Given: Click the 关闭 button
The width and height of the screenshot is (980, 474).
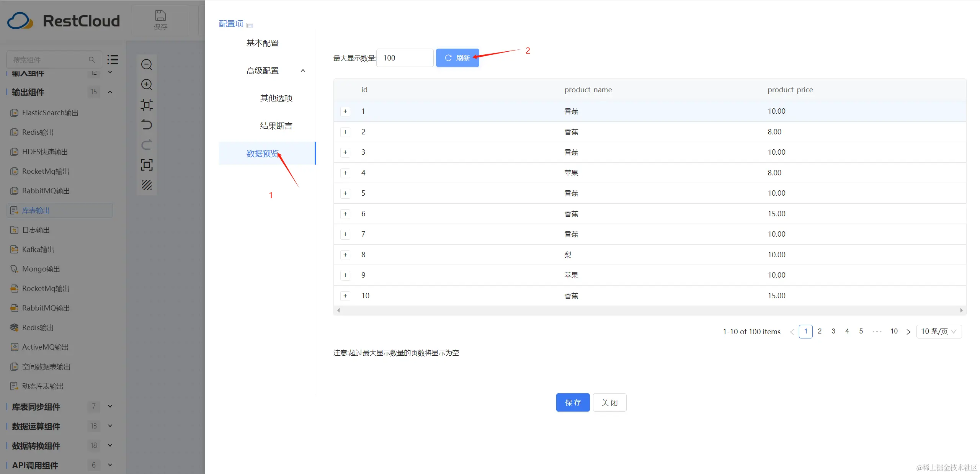Looking at the screenshot, I should pyautogui.click(x=609, y=402).
